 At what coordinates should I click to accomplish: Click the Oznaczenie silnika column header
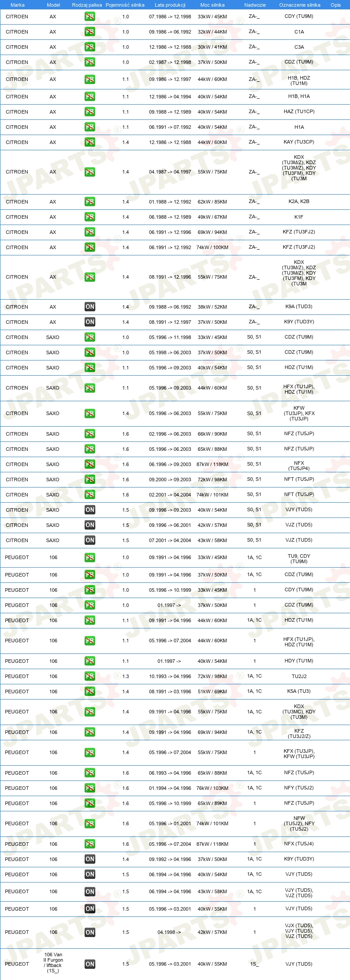click(299, 5)
